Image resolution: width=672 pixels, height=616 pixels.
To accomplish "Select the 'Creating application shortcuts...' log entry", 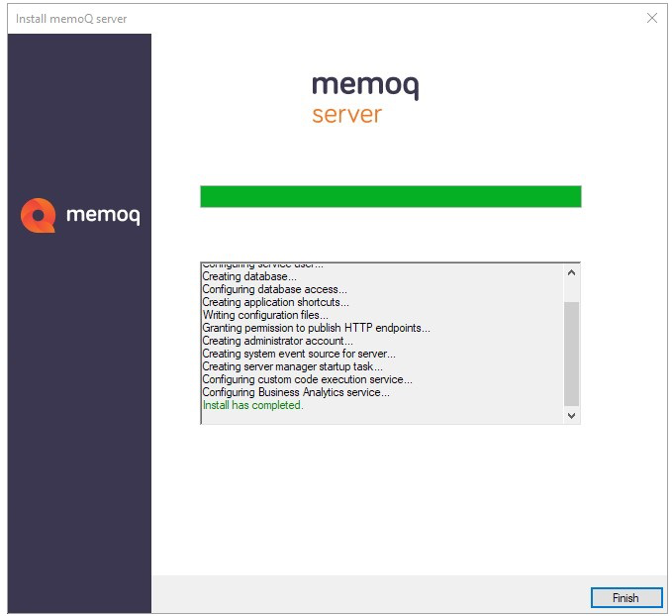I will [x=275, y=302].
